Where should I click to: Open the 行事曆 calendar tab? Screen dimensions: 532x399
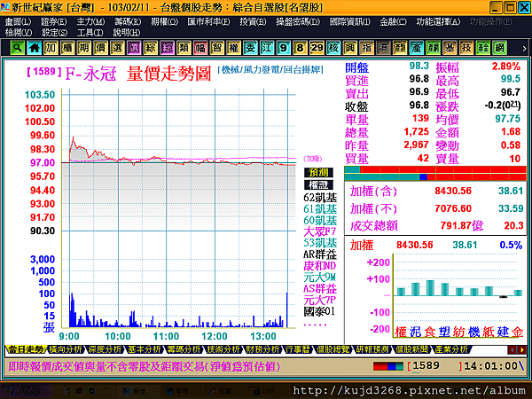(x=298, y=349)
